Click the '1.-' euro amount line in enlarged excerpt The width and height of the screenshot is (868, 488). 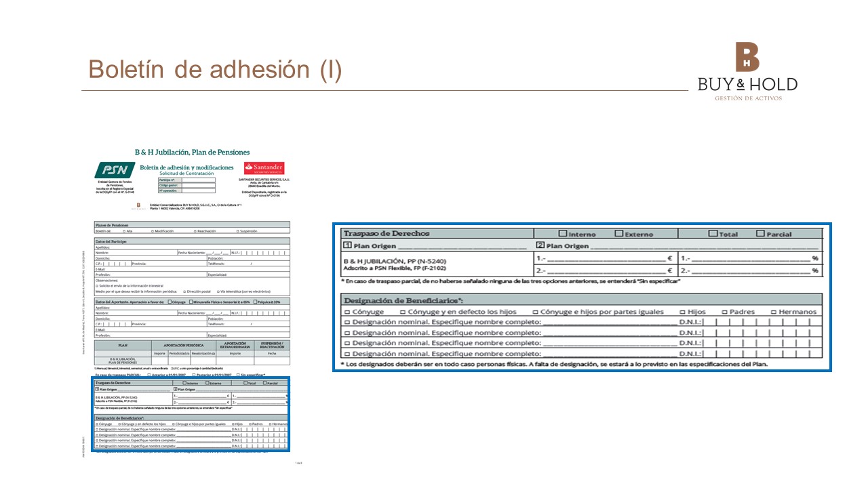606,259
